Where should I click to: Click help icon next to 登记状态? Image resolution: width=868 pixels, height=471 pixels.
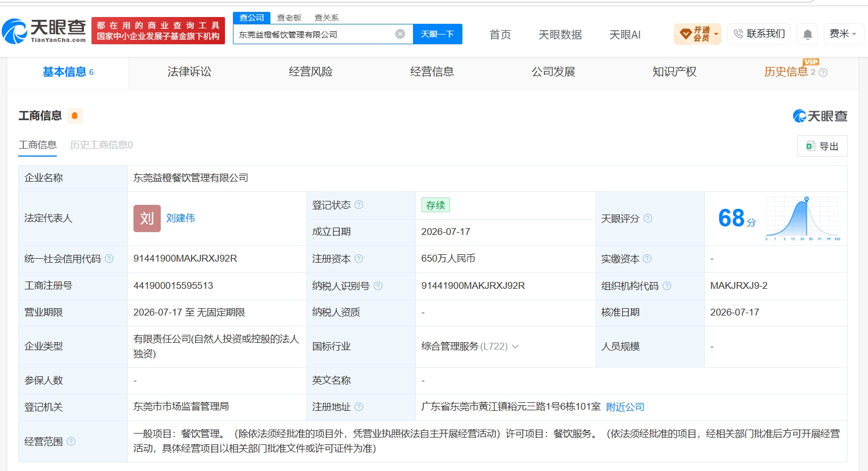tap(358, 205)
